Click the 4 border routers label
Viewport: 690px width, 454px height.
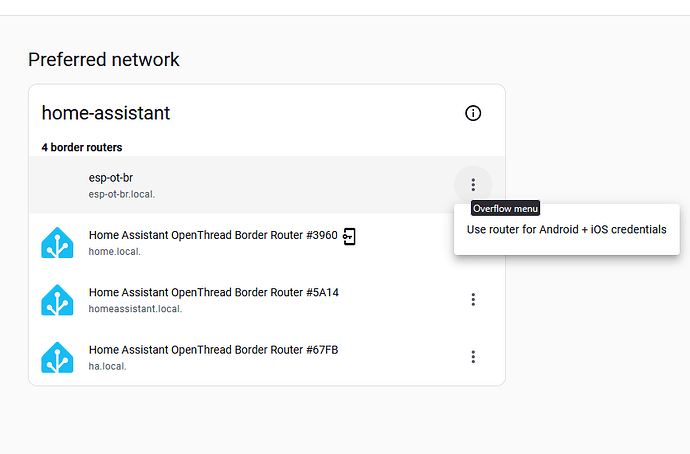pos(82,147)
